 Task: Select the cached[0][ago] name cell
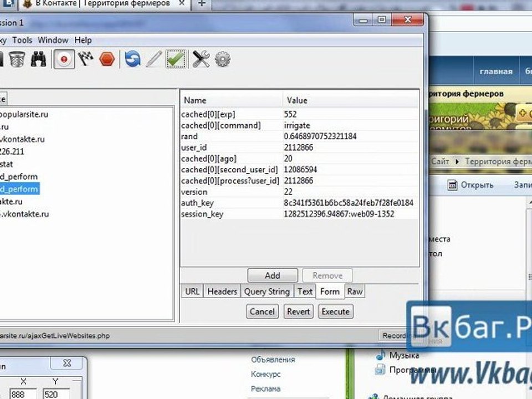(x=209, y=159)
